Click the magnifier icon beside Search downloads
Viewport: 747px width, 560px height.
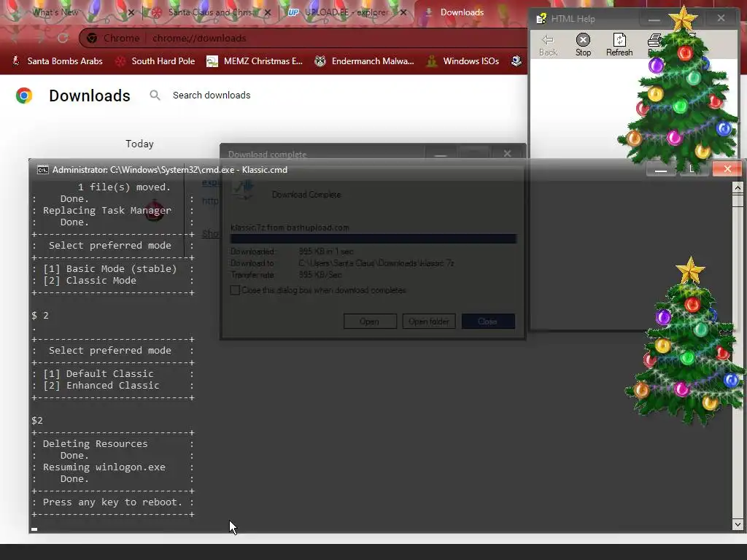coord(155,96)
